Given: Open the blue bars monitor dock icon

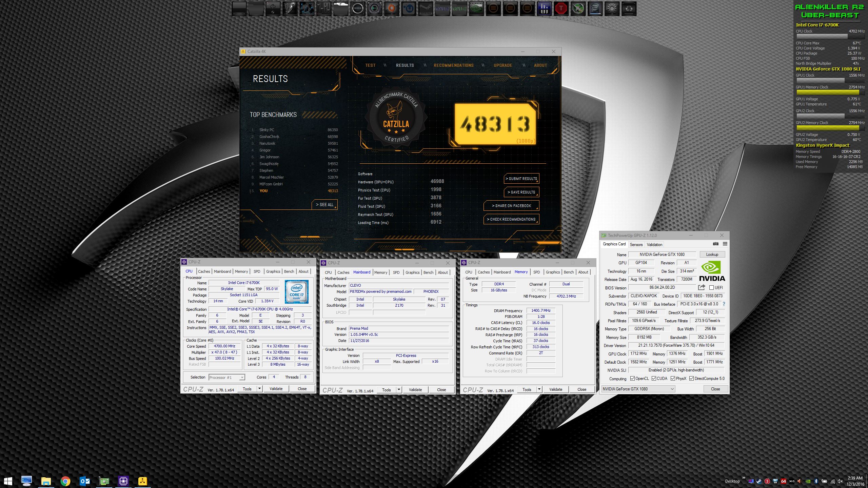Looking at the screenshot, I should click(x=544, y=8).
